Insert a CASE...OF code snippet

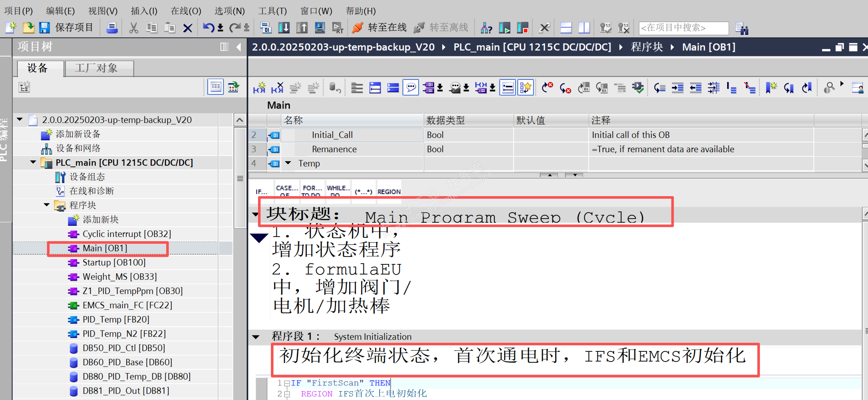point(286,191)
